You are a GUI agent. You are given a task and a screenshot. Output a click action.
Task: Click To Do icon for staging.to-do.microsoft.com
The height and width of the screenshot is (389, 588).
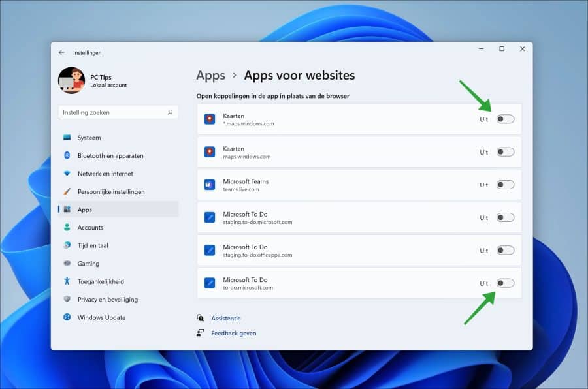(x=210, y=217)
